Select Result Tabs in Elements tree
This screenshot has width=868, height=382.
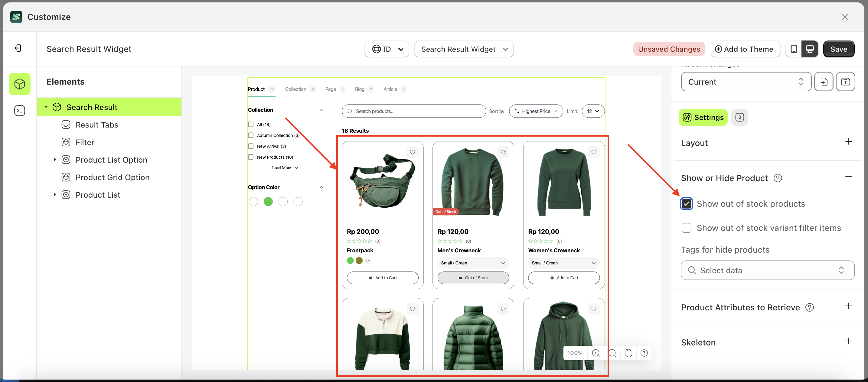(97, 125)
